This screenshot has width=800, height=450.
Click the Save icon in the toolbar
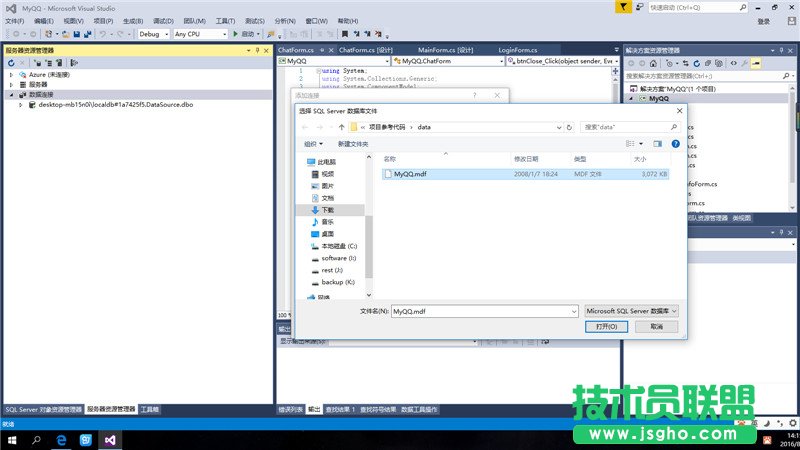(77, 34)
